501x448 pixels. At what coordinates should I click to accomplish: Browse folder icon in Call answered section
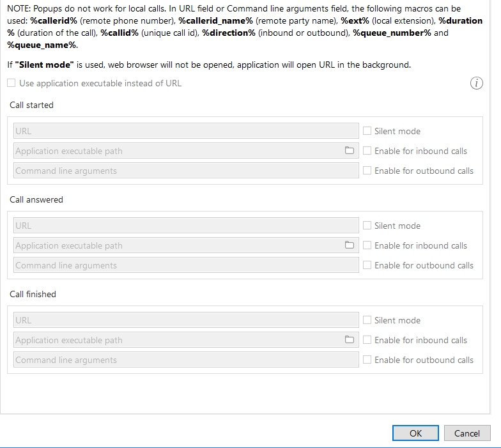point(349,245)
